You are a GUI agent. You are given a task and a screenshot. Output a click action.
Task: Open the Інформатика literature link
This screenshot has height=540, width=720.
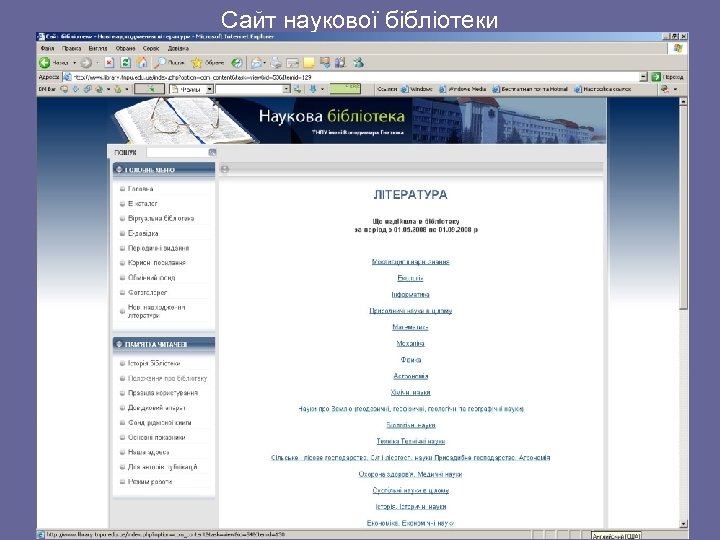click(410, 294)
